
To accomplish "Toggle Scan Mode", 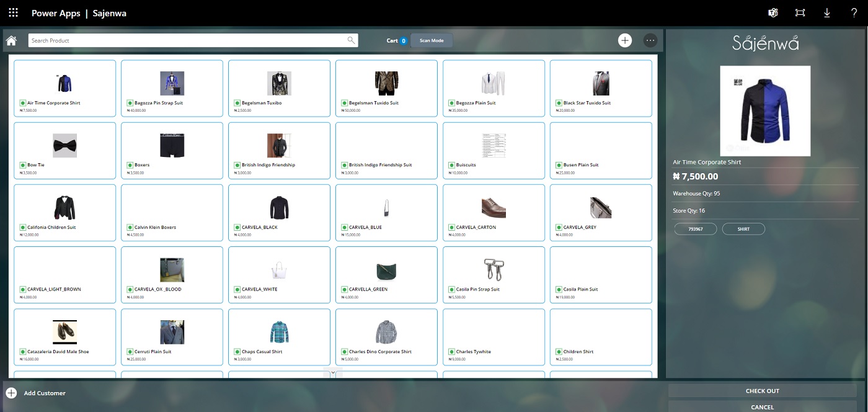I will 432,40.
